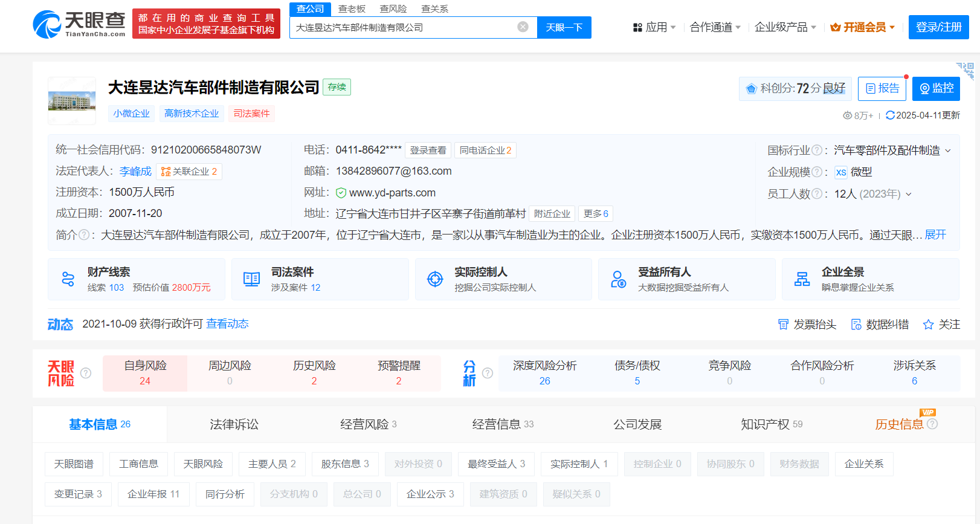
Task: Select the 查风险 search tab
Action: [393, 8]
